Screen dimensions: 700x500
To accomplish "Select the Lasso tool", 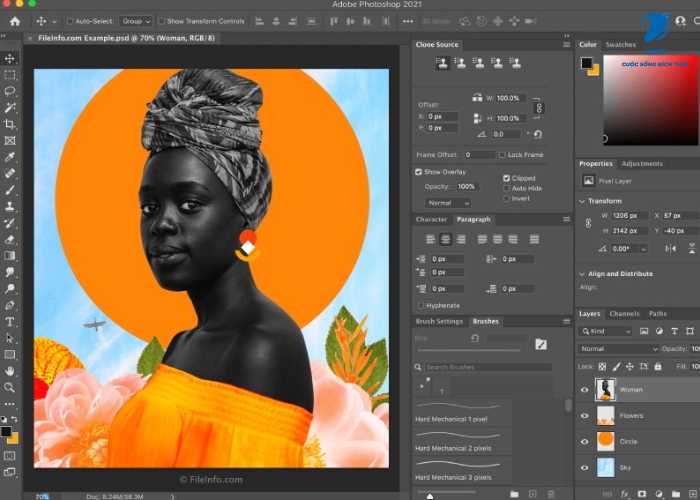I will pos(9,91).
